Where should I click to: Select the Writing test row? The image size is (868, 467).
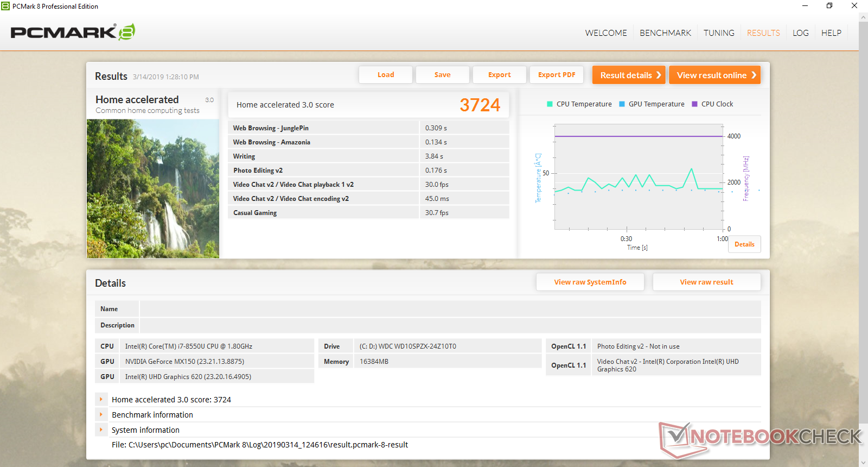[368, 156]
